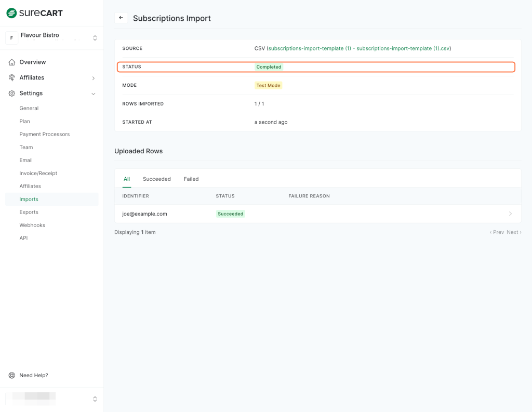Open the Webhooks settings page
532x412 pixels.
[32, 225]
